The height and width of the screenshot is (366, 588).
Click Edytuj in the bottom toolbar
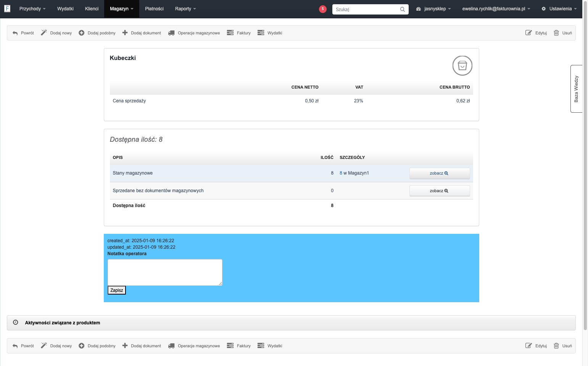pyautogui.click(x=536, y=346)
